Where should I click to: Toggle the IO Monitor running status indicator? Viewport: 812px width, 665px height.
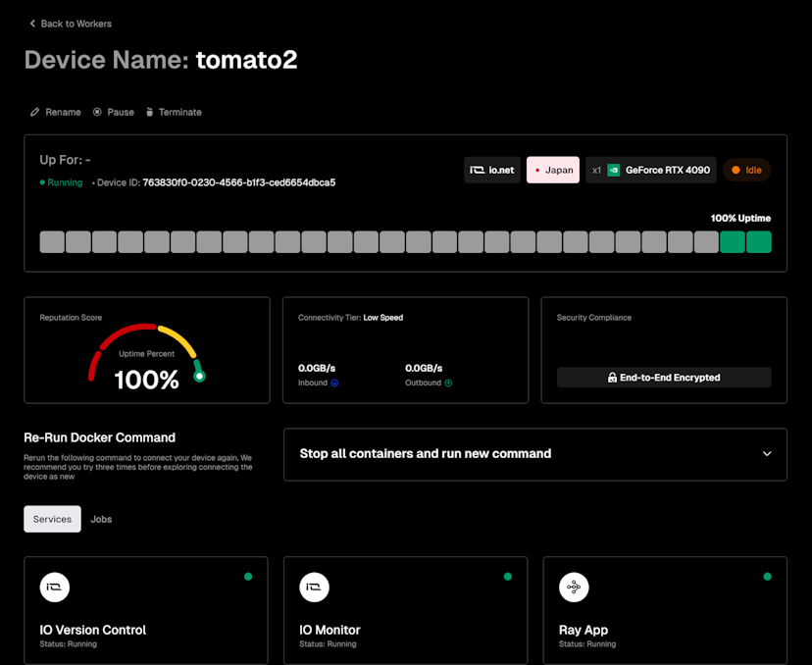click(x=507, y=579)
